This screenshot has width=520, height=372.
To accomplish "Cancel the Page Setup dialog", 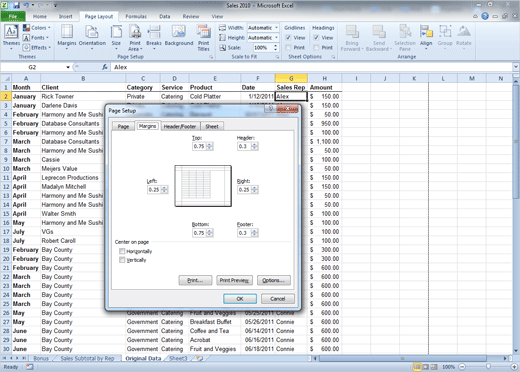I will [278, 299].
